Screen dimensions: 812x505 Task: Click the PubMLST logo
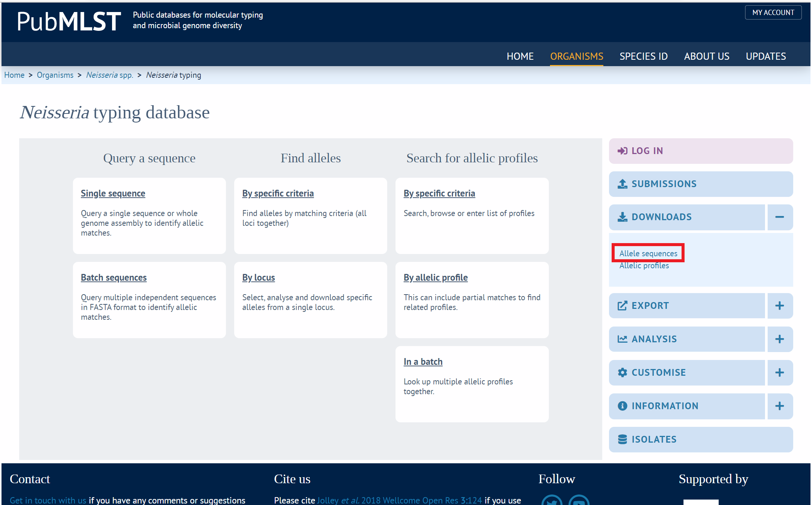(69, 21)
